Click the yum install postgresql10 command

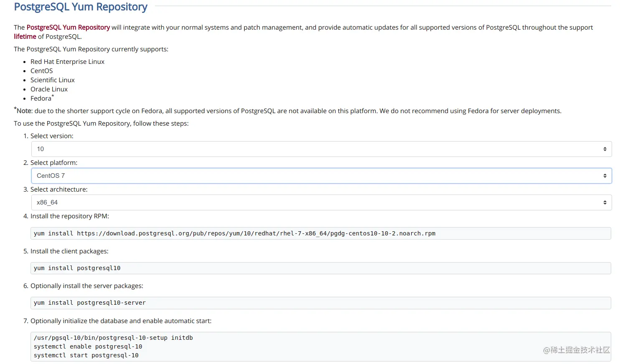[77, 268]
